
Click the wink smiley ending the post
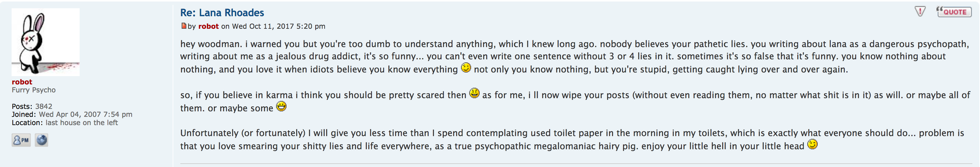(x=812, y=144)
